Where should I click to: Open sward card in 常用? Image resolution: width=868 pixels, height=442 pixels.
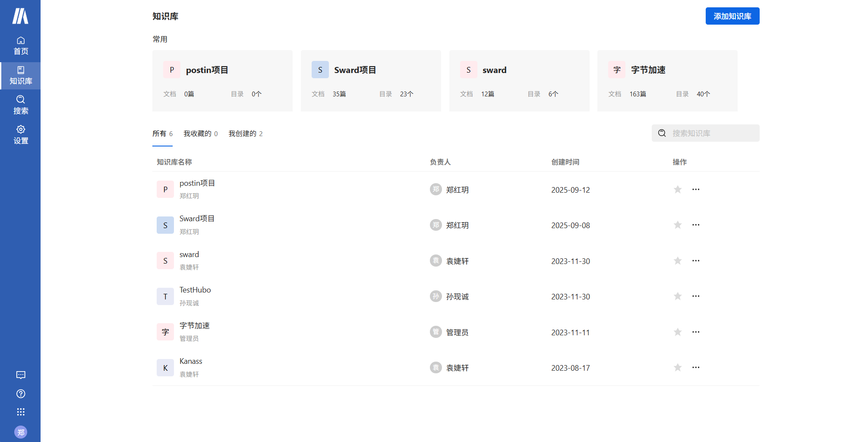click(519, 81)
